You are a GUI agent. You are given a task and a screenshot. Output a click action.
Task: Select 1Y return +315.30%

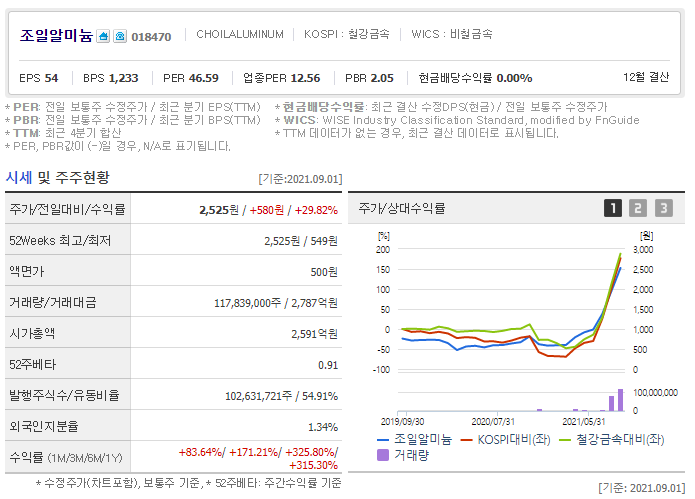[313, 465]
